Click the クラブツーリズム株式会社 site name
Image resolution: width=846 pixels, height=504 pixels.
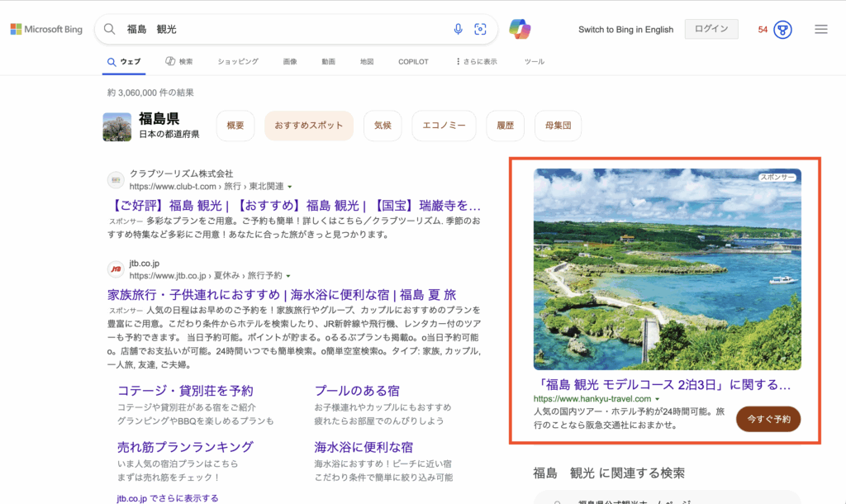click(181, 174)
